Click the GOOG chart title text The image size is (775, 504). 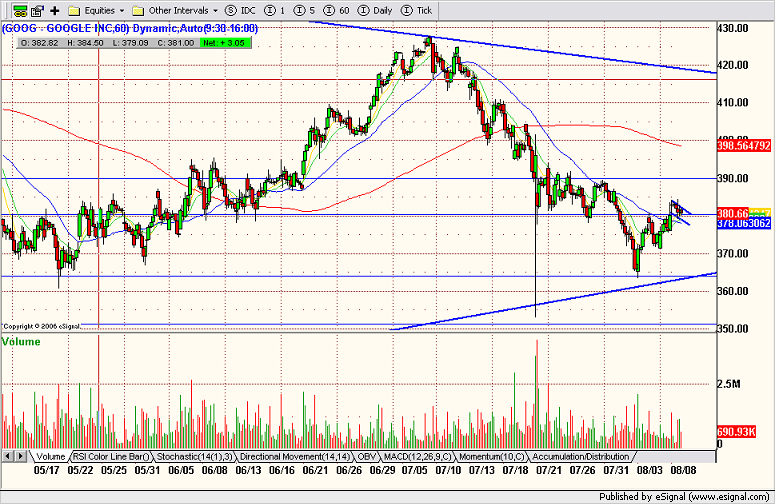(130, 28)
